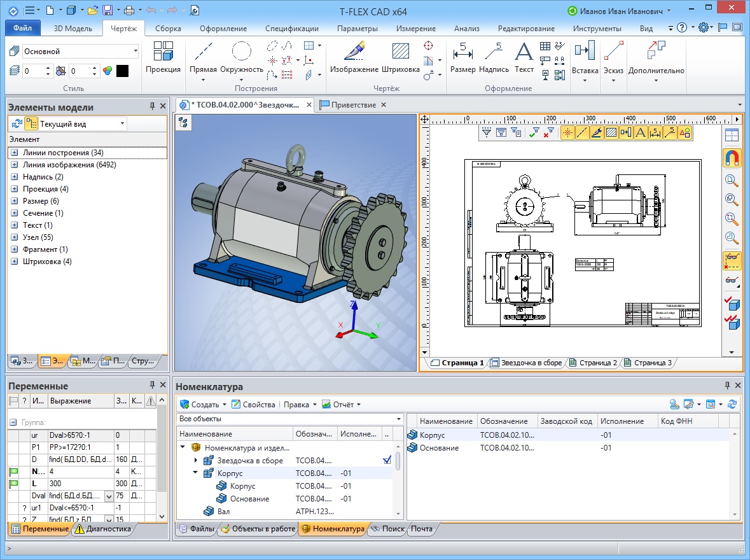Toggle hatch selection filter in drawing toolbar
The width and height of the screenshot is (750, 560).
click(611, 132)
